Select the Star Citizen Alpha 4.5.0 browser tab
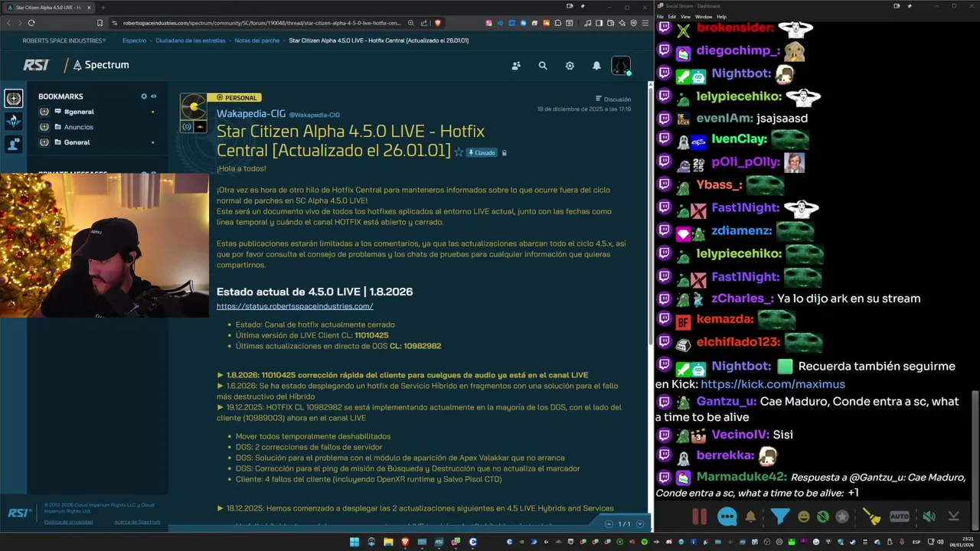 click(50, 8)
